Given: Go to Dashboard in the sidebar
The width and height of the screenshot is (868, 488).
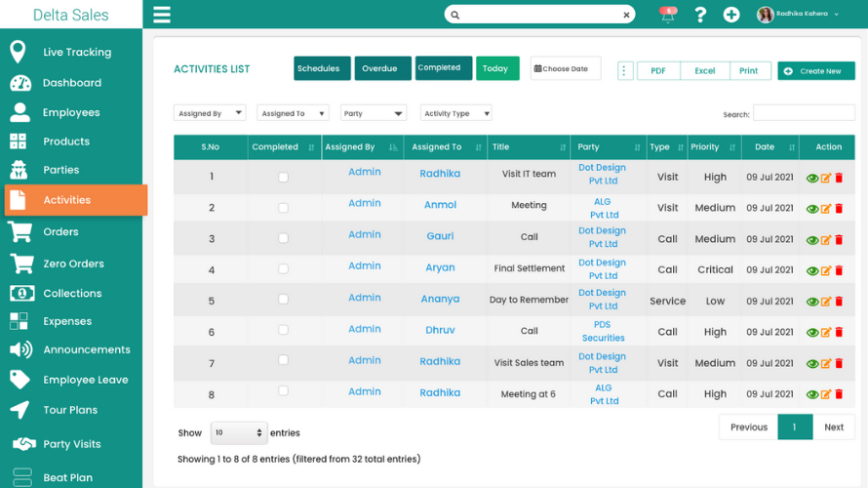Looking at the screenshot, I should coord(71,83).
